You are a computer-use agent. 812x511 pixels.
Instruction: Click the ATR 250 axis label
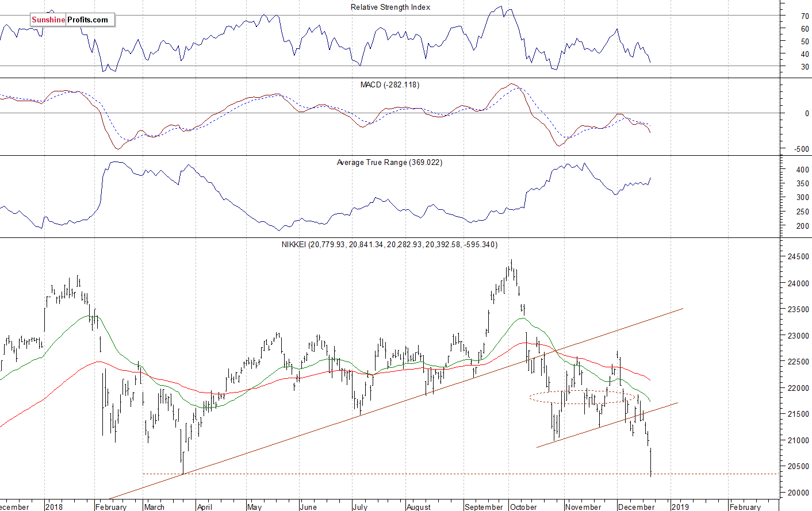803,212
